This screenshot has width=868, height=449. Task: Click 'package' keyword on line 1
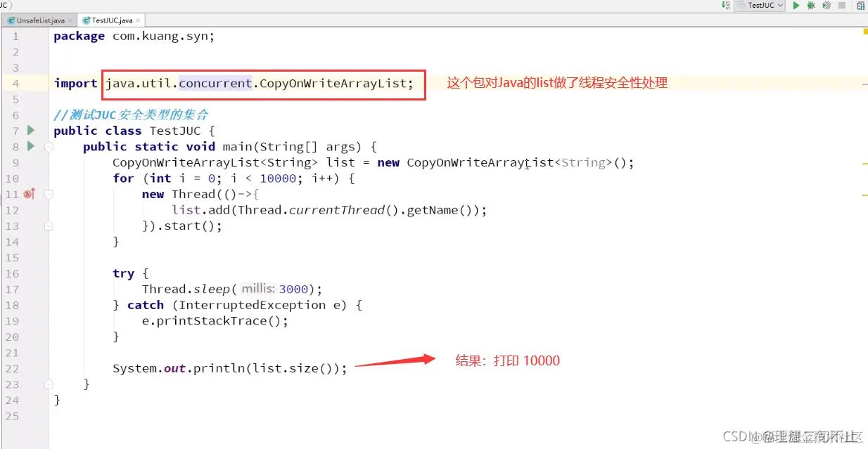[x=79, y=36]
